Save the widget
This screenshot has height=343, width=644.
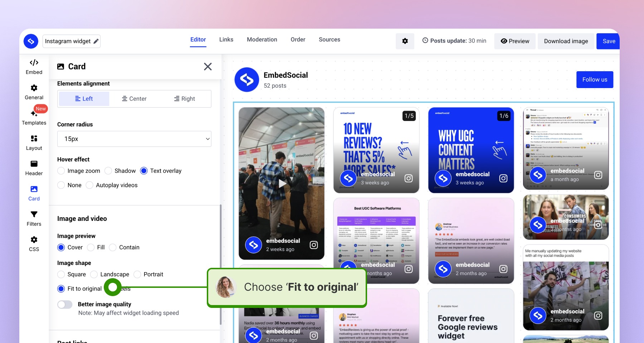pos(608,41)
